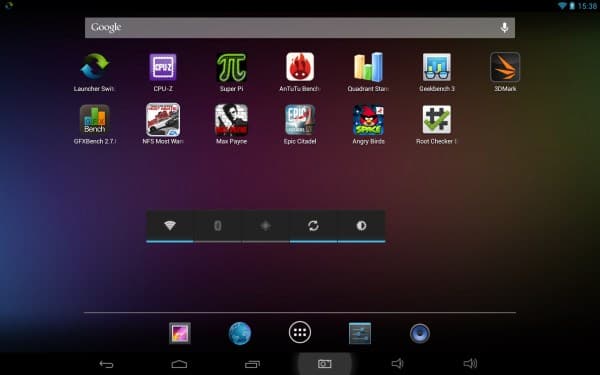This screenshot has width=600, height=375.
Task: Tap the Back navigation button
Action: point(106,364)
